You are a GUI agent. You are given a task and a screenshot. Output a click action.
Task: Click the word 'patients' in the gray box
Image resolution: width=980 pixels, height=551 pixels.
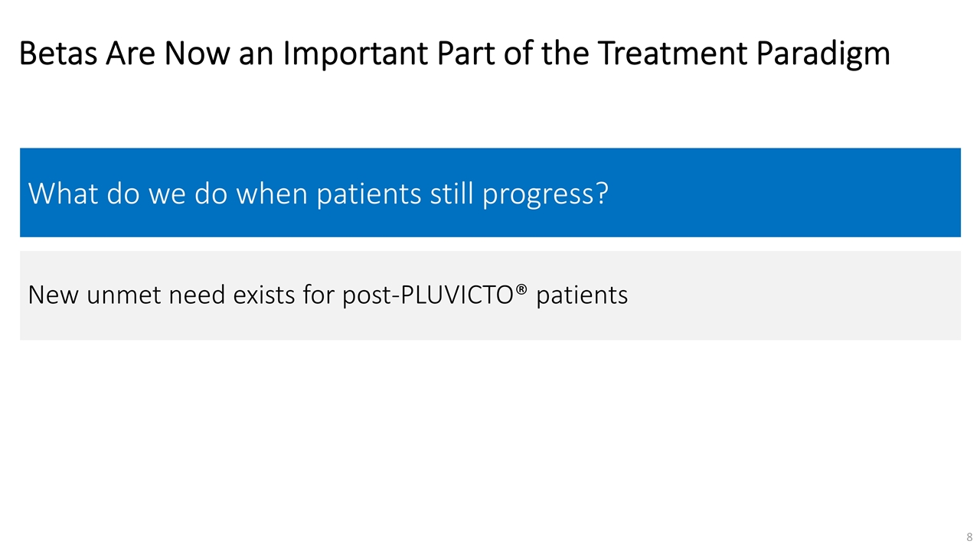582,295
